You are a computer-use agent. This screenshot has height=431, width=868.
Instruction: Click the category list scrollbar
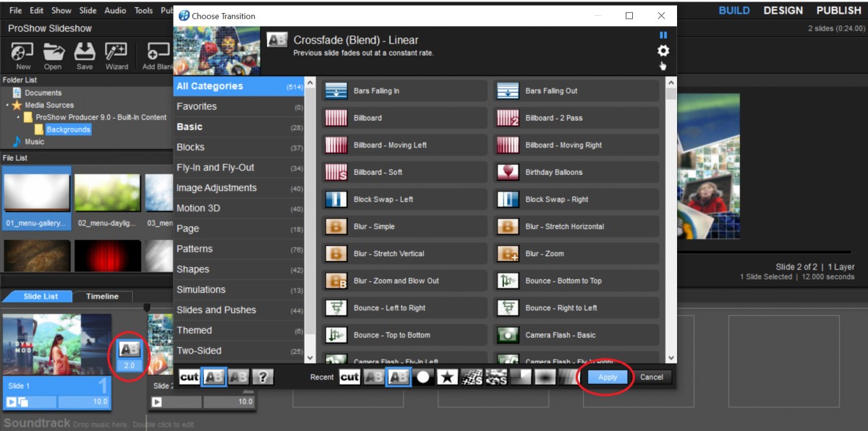click(310, 220)
